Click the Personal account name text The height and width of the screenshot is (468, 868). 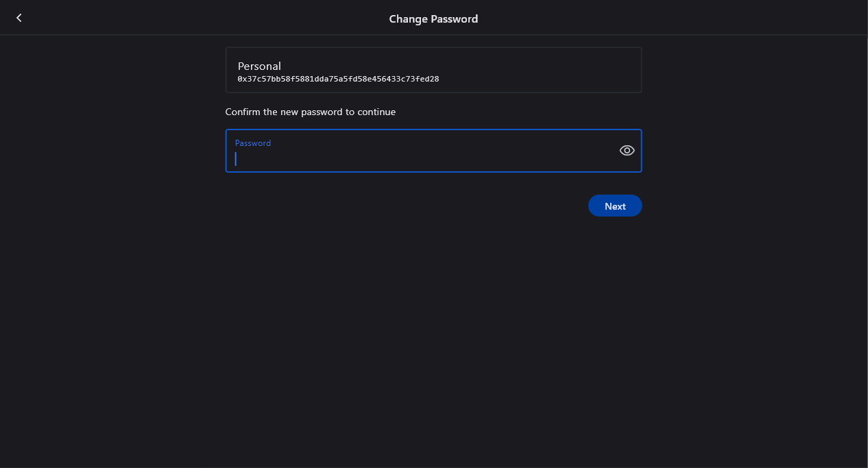pos(259,66)
